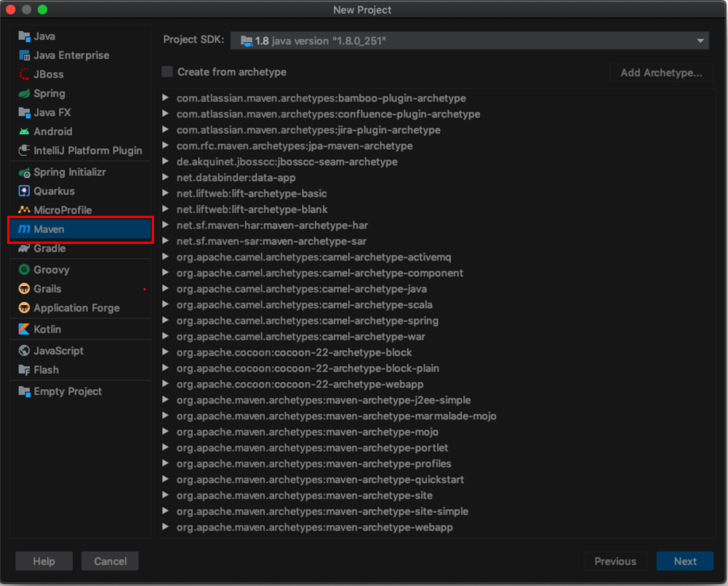This screenshot has width=728, height=586.
Task: Click the Grails icon
Action: [24, 289]
